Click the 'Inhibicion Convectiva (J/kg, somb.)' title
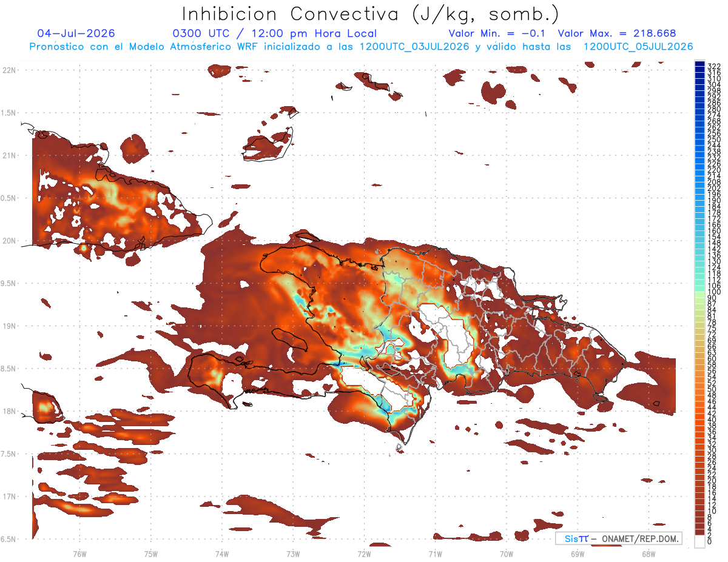The image size is (728, 562). 371,13
